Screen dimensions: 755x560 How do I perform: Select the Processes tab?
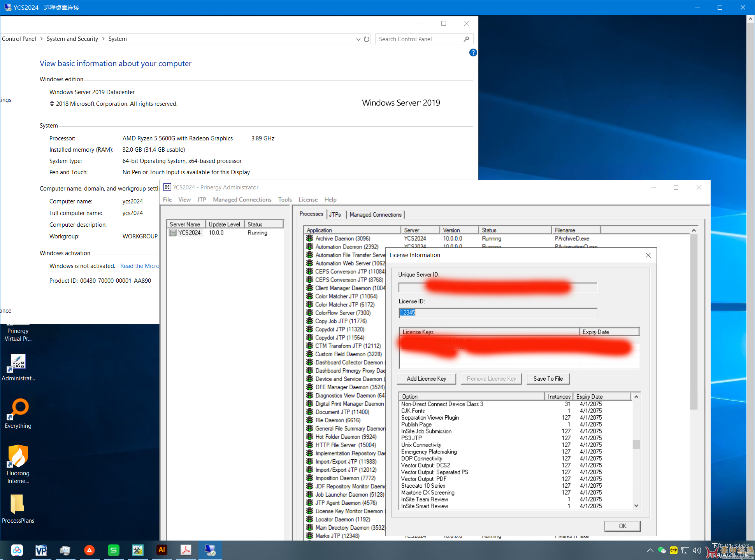point(311,214)
